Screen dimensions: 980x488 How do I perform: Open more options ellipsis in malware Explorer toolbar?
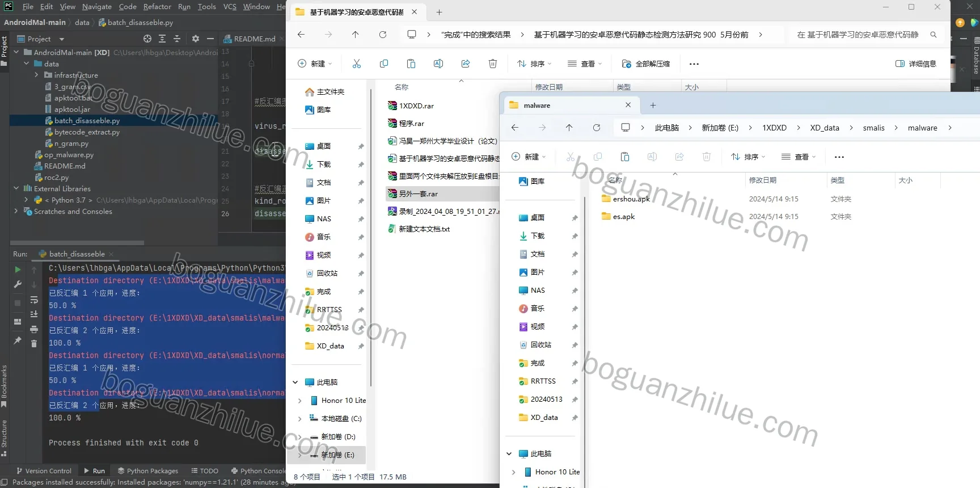(839, 157)
